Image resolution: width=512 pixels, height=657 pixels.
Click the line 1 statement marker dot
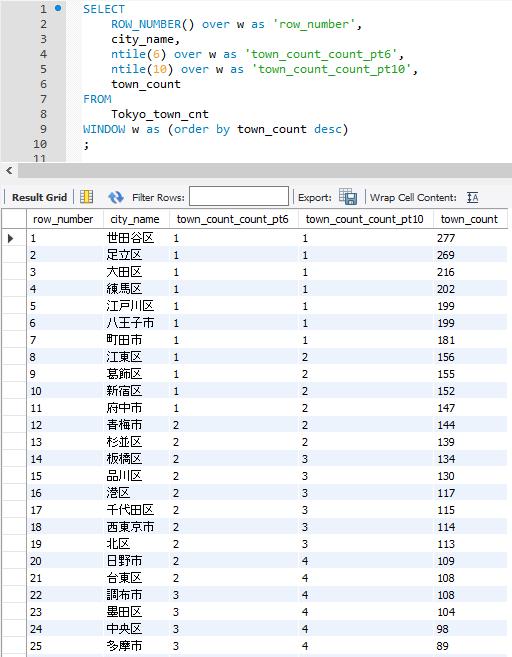[x=58, y=8]
